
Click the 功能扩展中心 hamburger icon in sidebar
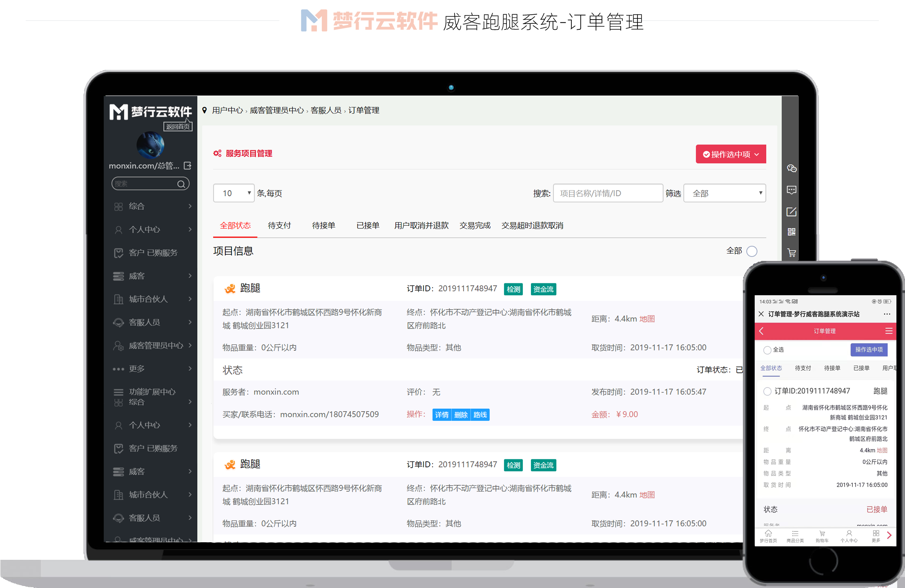click(x=118, y=392)
